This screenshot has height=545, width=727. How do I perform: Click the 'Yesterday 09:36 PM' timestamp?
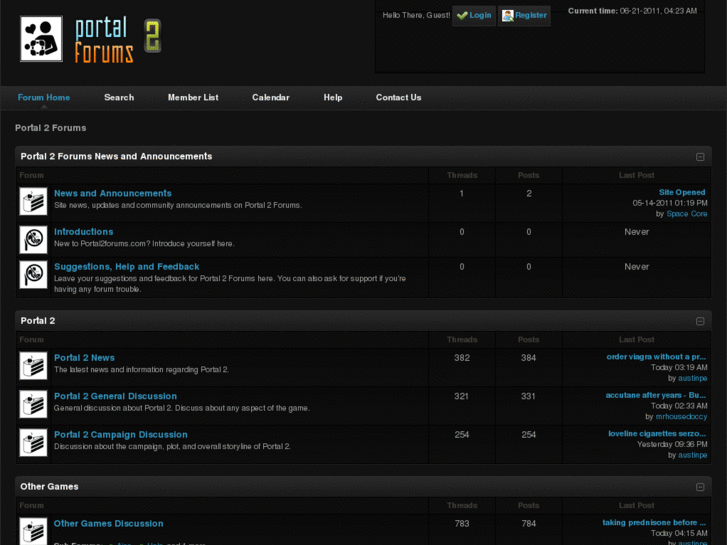point(672,444)
